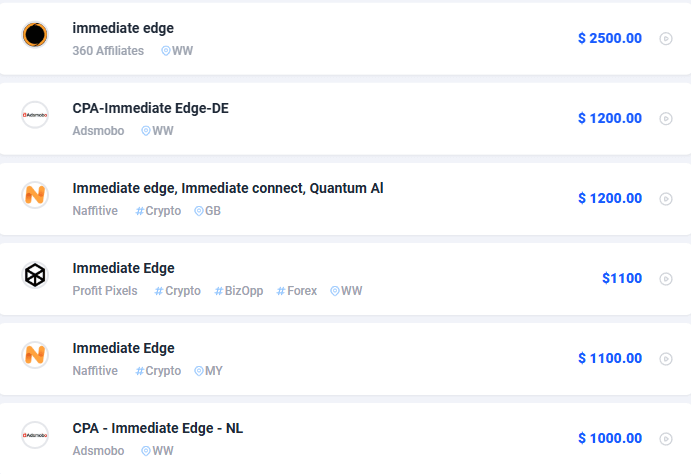Screen dimensions: 691x474
Task: Open Immediate edge, Immediate connect, Quantum AI offer
Action: (228, 189)
